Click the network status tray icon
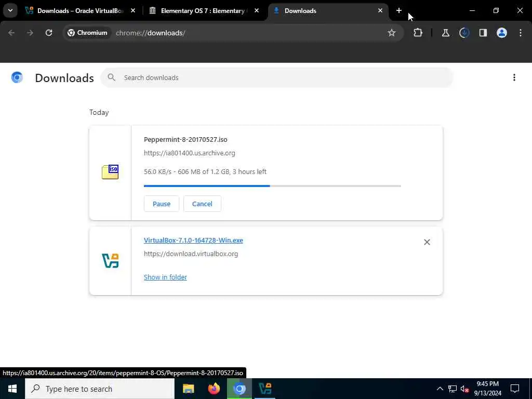The image size is (532, 399). point(453,389)
